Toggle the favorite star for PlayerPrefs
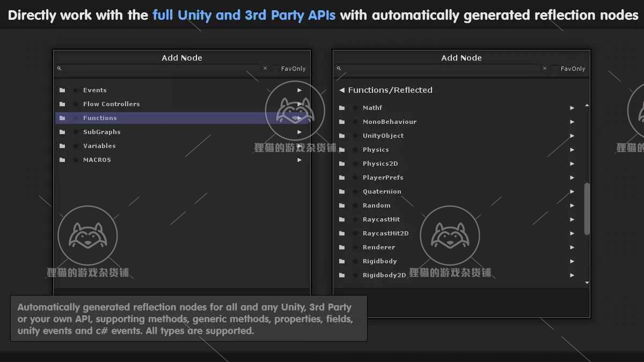This screenshot has height=362, width=644. pyautogui.click(x=355, y=178)
